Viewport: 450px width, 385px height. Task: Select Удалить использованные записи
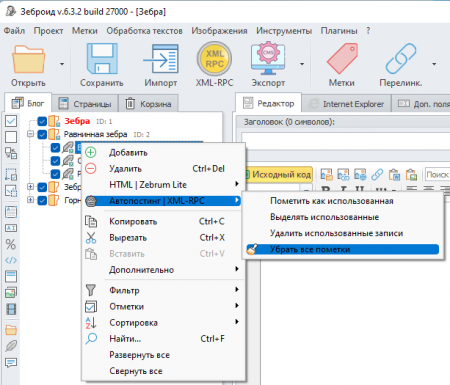[342, 233]
